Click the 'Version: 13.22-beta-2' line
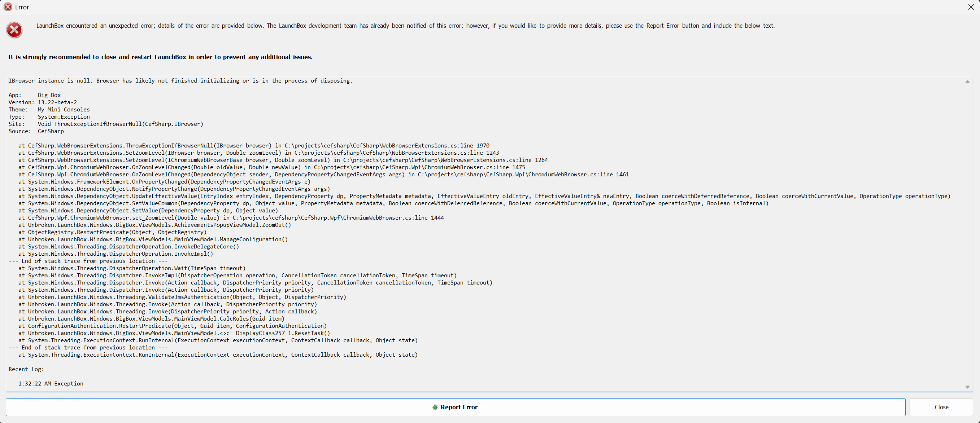Screen dimensions: 980x423 coord(43,102)
